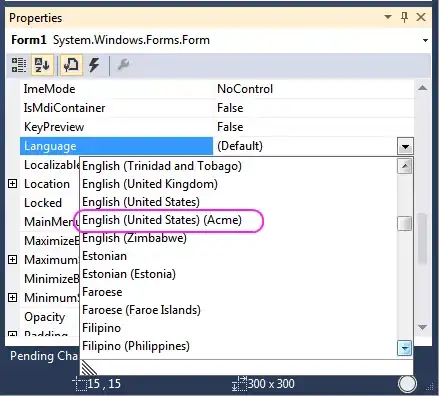Viewport: 439px width, 396px height.
Task: Open the Pending Changes tab
Action: pyautogui.click(x=44, y=356)
